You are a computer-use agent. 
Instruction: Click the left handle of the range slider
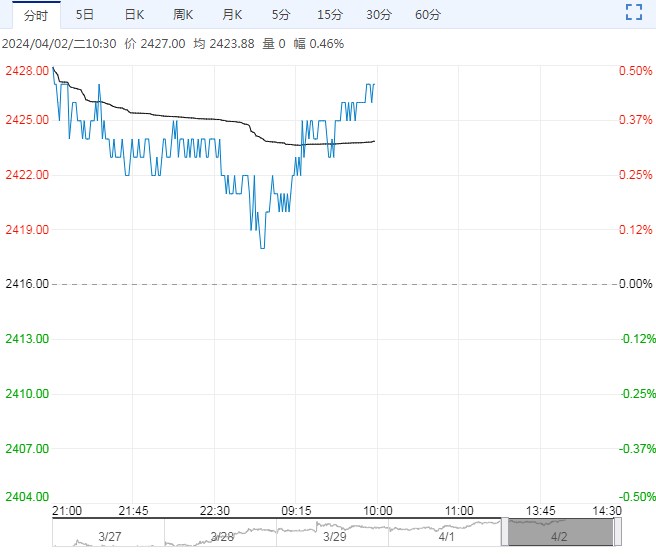505,532
